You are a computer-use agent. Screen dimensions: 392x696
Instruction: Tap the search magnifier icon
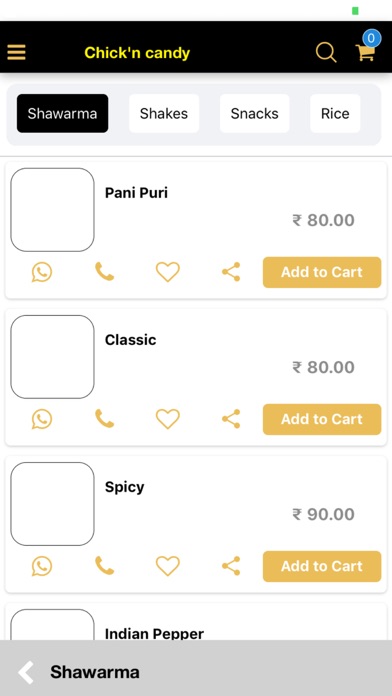click(326, 52)
